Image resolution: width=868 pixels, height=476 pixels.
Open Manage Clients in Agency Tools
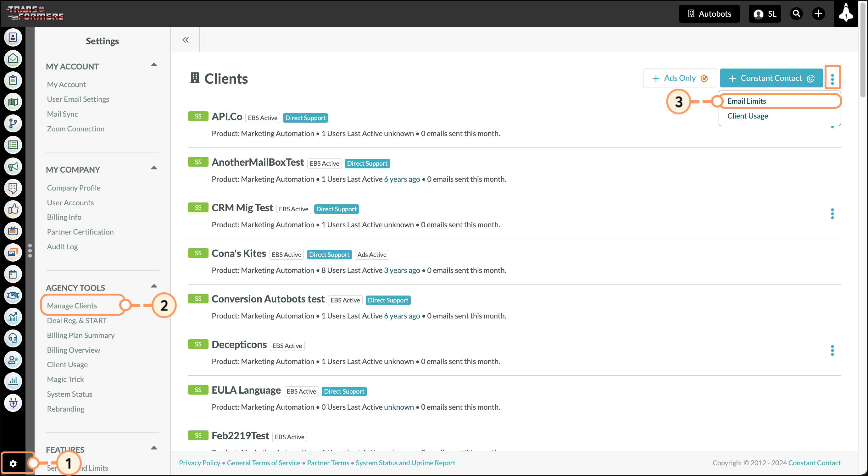pyautogui.click(x=72, y=306)
